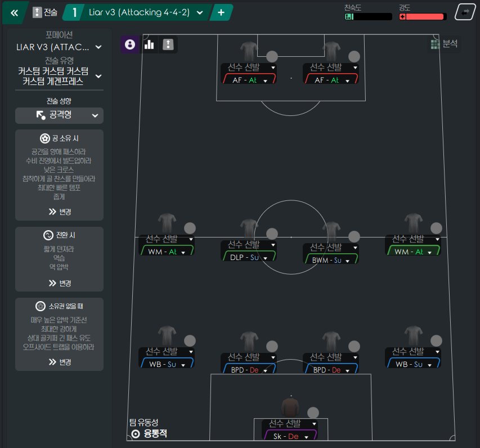Image resolution: width=480 pixels, height=448 pixels.
Task: Click the 팀 유동성 circle icon
Action: (135, 433)
